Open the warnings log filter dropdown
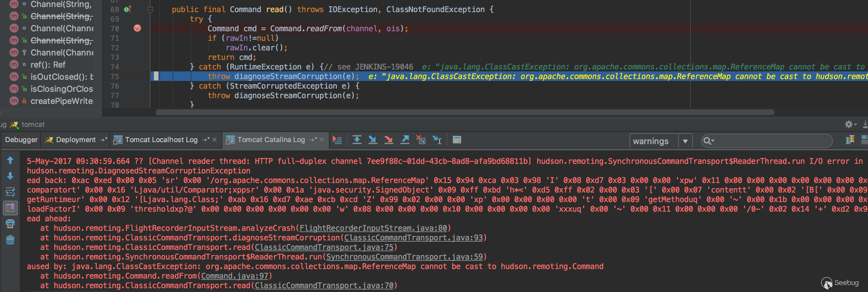The height and width of the screenshot is (292, 868). 685,141
